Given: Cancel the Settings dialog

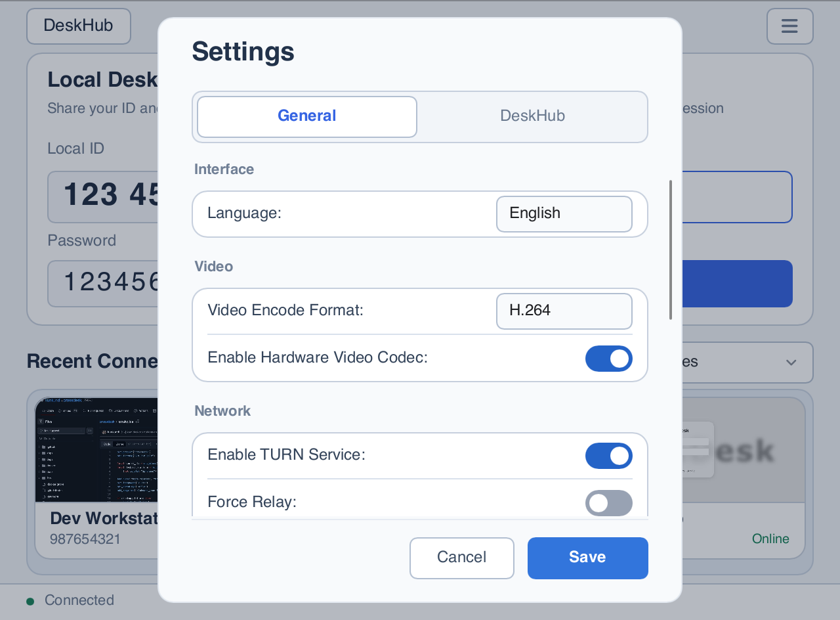Looking at the screenshot, I should [462, 558].
